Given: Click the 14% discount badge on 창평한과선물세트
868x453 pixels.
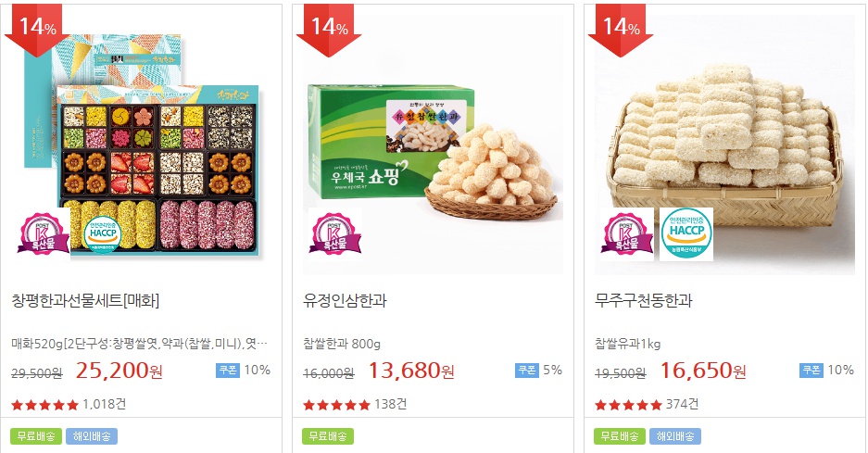Looking at the screenshot, I should (x=37, y=30).
